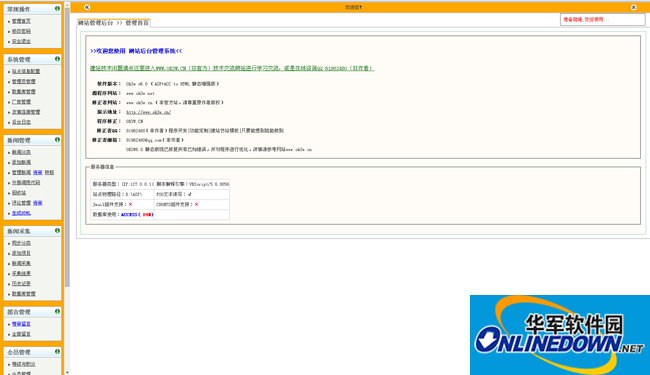Screen dimensions: 650x375
Task: Collapse the 新闻管理 section via its green icon
Action: coord(57,140)
